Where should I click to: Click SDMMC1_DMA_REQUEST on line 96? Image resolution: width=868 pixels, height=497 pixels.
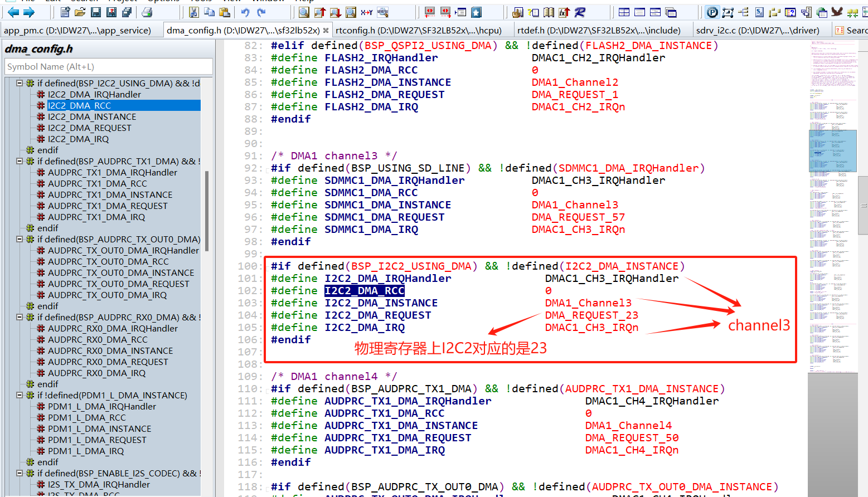385,217
